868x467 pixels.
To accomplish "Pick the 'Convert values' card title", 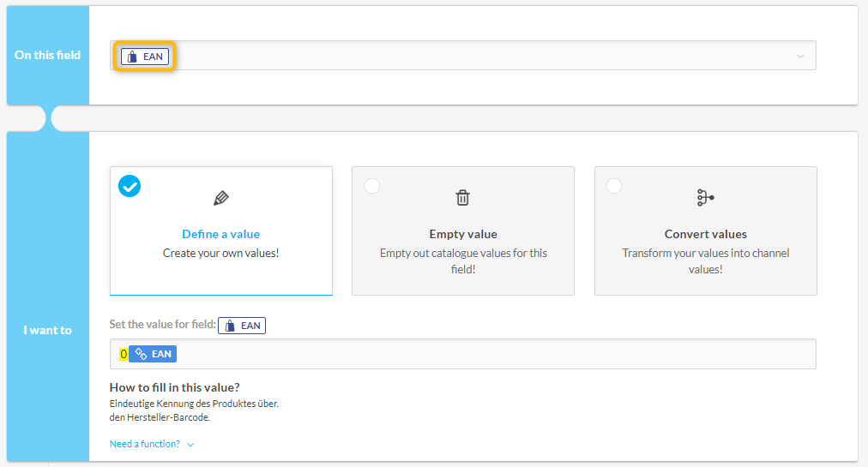I will pyautogui.click(x=705, y=234).
